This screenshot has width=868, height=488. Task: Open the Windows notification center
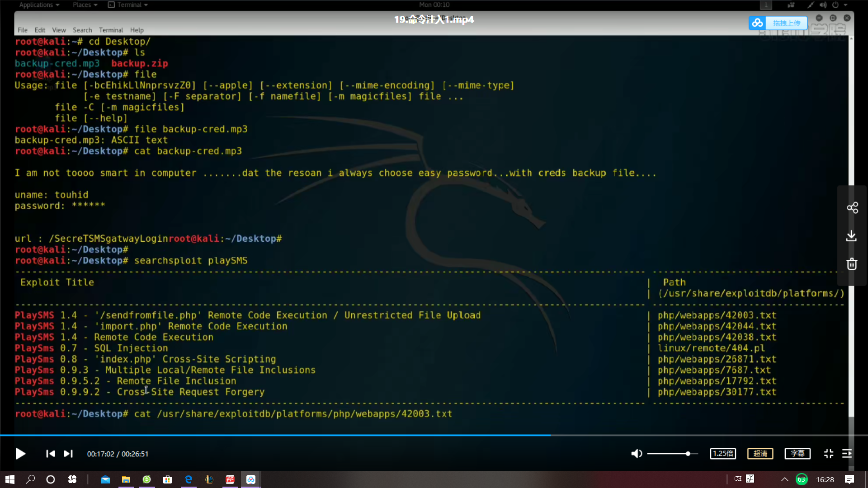pyautogui.click(x=849, y=479)
